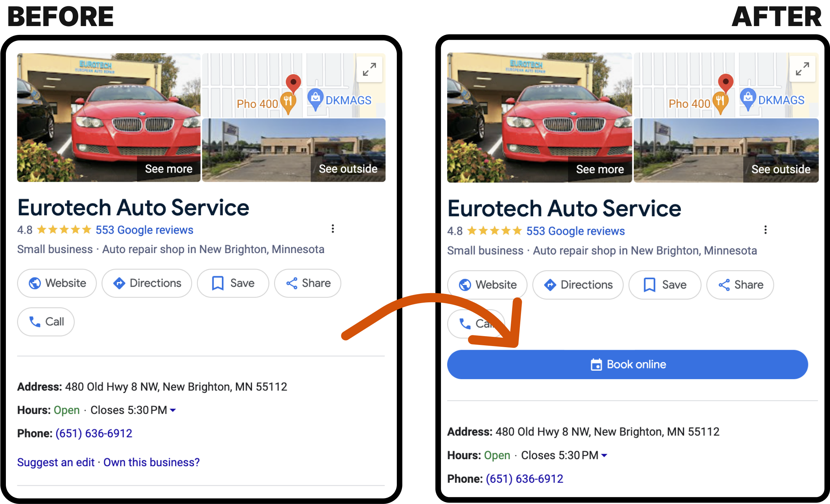The image size is (830, 504).
Task: Click phone number (651) 636-6912 in AFTER panel
Action: [524, 479]
